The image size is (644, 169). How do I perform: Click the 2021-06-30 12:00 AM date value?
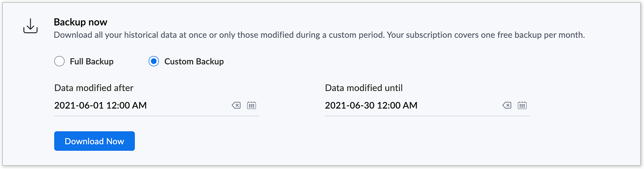(371, 105)
